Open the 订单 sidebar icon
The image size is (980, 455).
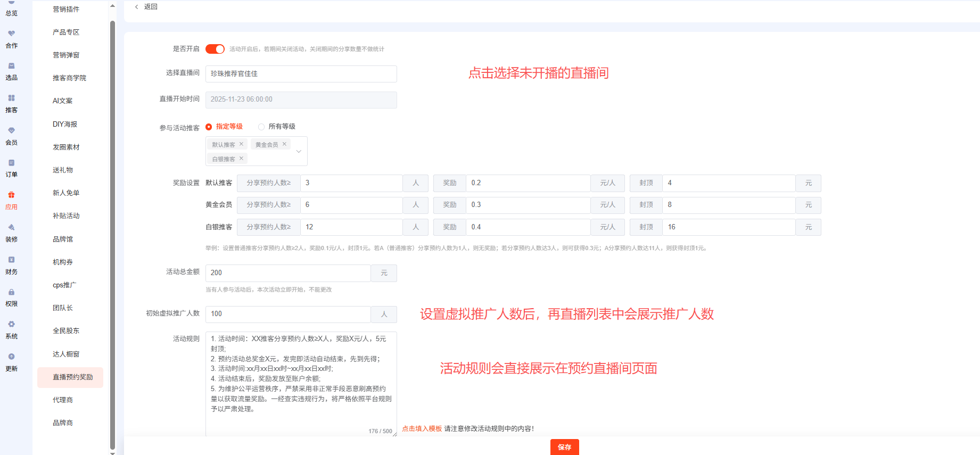click(x=11, y=163)
